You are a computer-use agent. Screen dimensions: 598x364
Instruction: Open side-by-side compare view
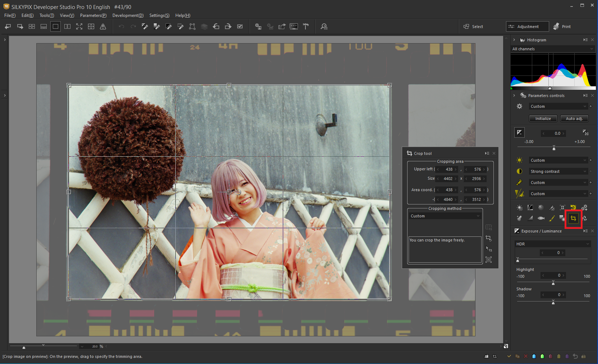67,27
